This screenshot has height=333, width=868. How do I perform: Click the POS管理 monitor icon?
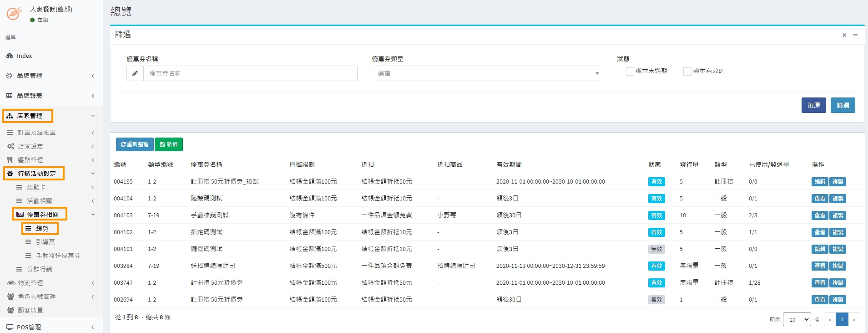pos(10,327)
